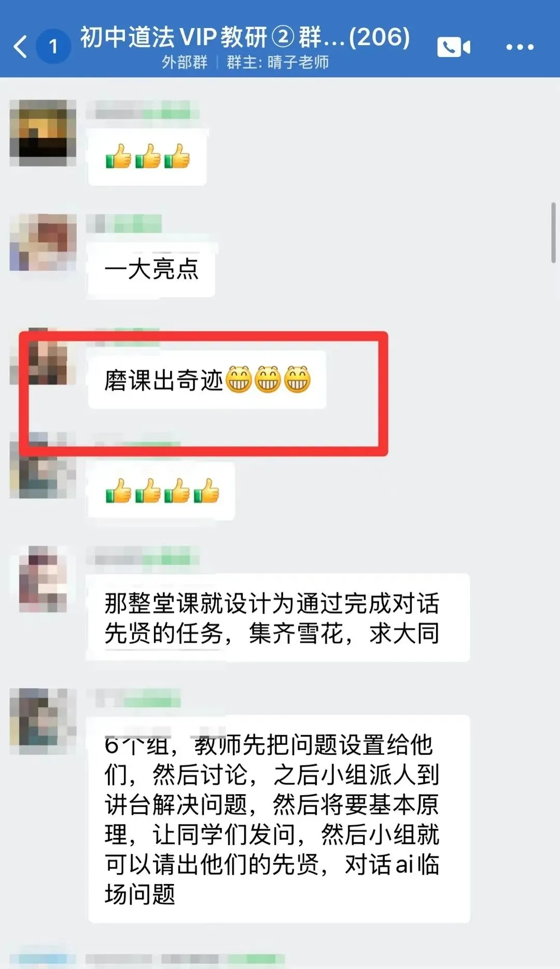Image resolution: width=560 pixels, height=969 pixels.
Task: Select the message about 对话先贤的任务
Action: click(x=279, y=618)
